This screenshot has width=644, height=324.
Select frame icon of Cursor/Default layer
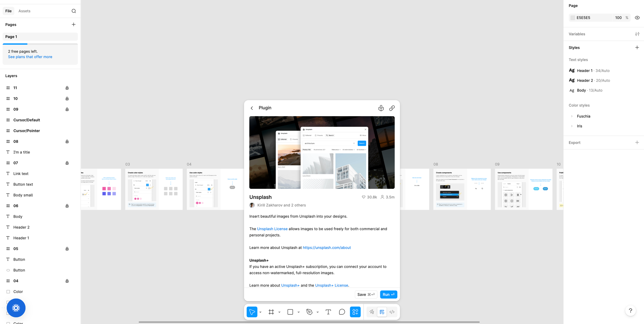click(x=8, y=120)
